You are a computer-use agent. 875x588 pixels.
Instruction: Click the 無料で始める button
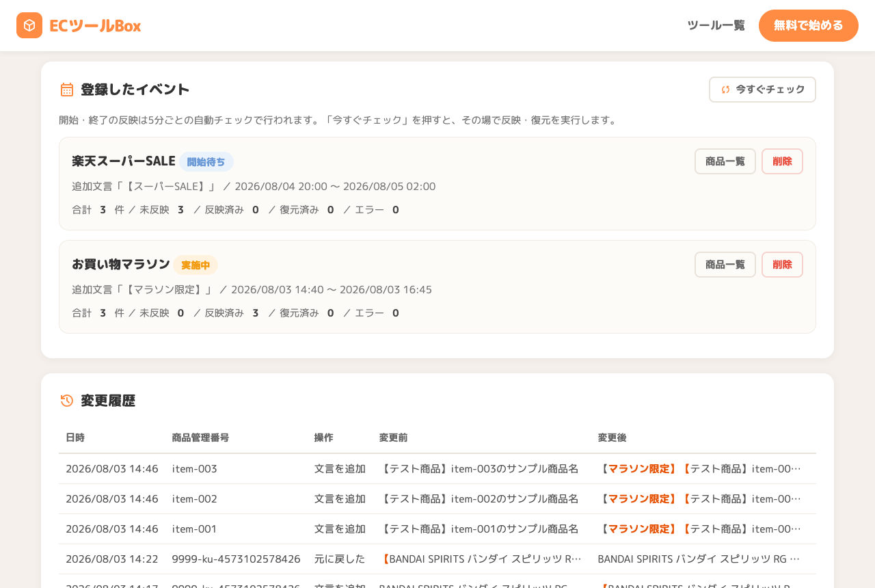[809, 25]
